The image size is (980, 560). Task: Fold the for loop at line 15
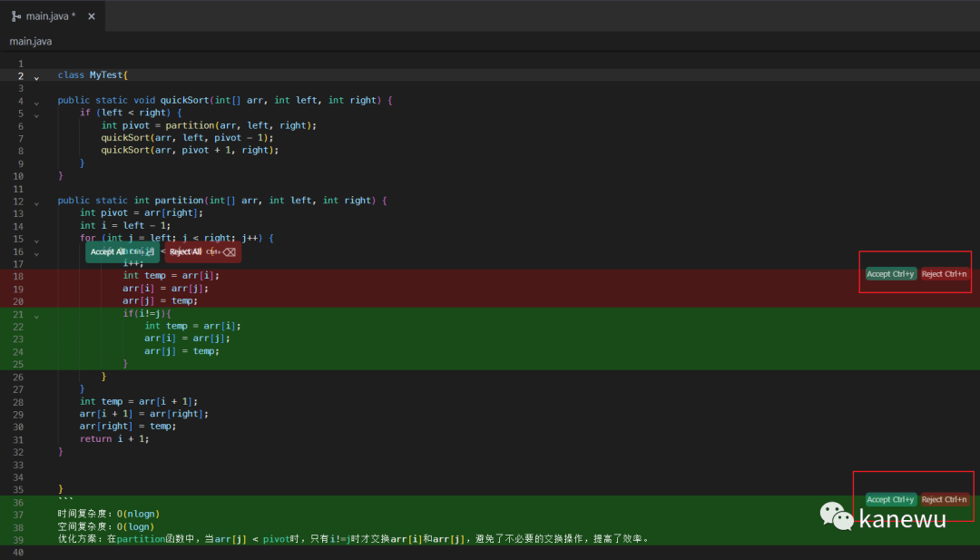click(36, 241)
